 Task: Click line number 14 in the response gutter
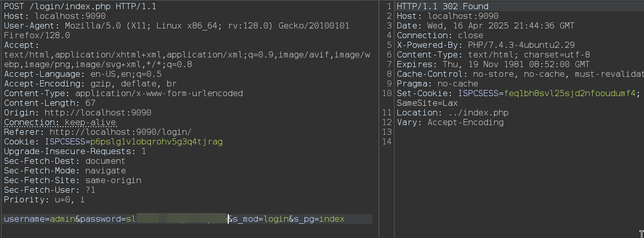coord(388,141)
